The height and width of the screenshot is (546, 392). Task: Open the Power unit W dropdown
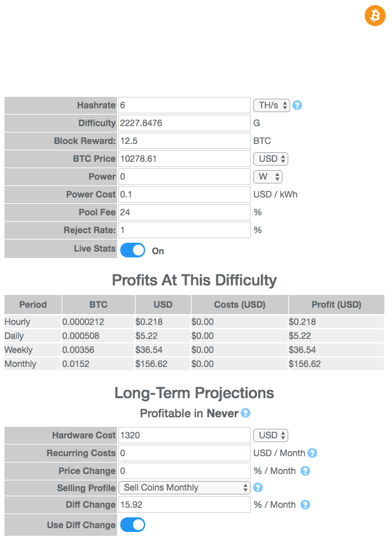pos(267,176)
